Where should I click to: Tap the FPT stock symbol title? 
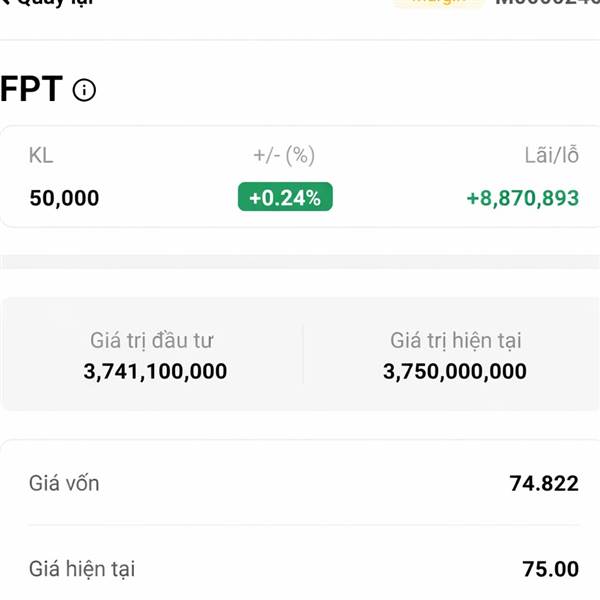[x=33, y=91]
